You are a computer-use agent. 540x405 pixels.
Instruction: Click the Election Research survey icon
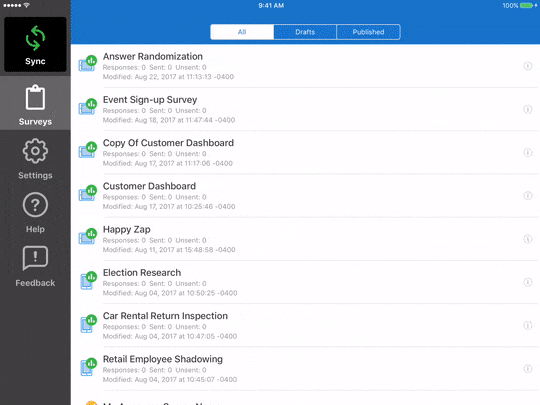(x=88, y=280)
